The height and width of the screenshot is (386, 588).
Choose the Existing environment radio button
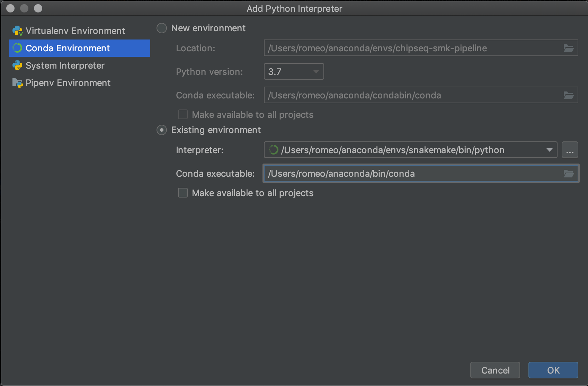point(162,130)
